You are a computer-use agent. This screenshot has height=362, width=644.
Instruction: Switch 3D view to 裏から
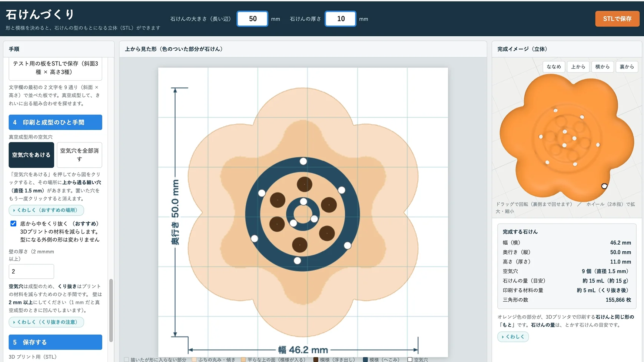point(627,67)
